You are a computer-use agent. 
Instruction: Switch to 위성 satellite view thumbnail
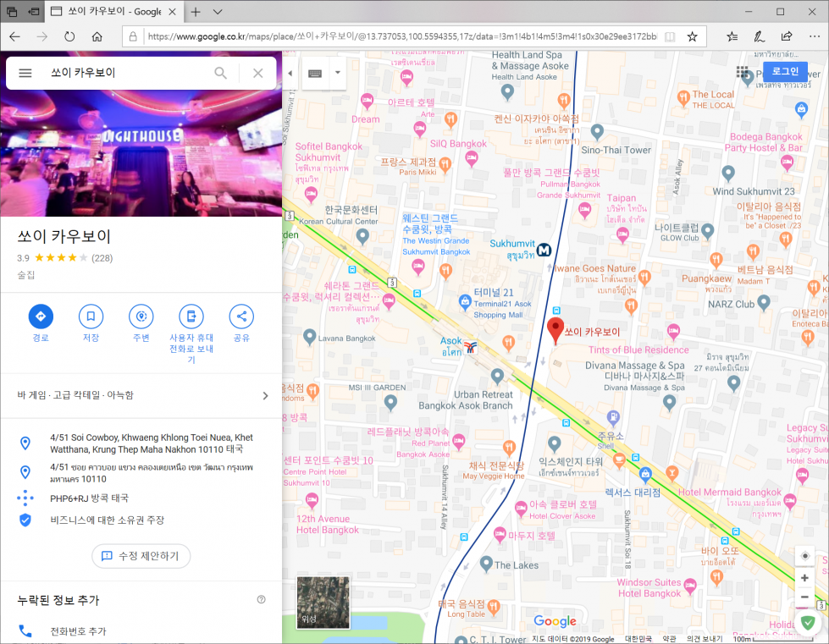323,603
